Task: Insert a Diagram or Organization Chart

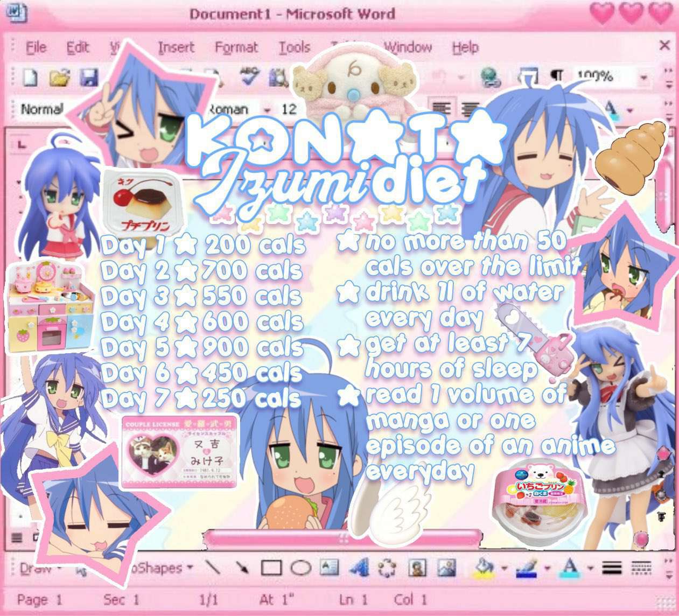Action: point(387,568)
